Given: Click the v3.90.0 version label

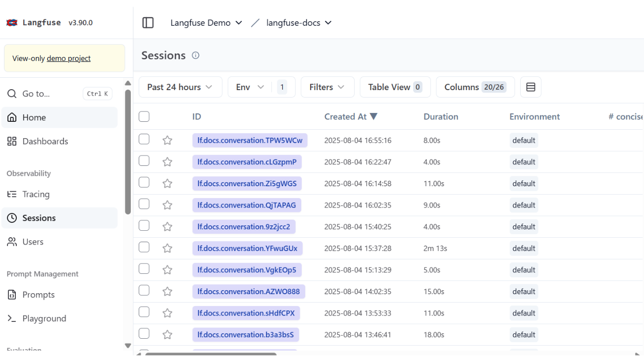Looking at the screenshot, I should click(x=81, y=23).
